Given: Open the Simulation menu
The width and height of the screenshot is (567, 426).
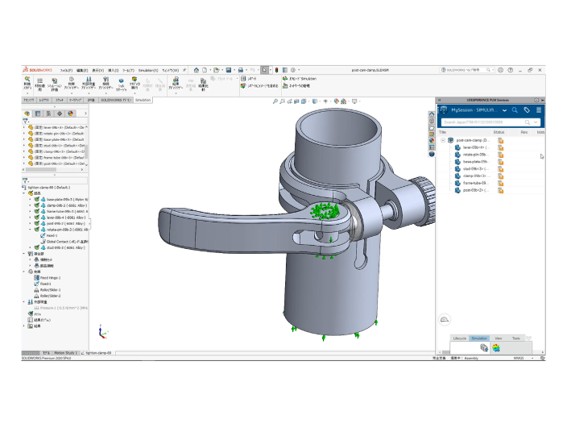Looking at the screenshot, I should click(x=148, y=70).
